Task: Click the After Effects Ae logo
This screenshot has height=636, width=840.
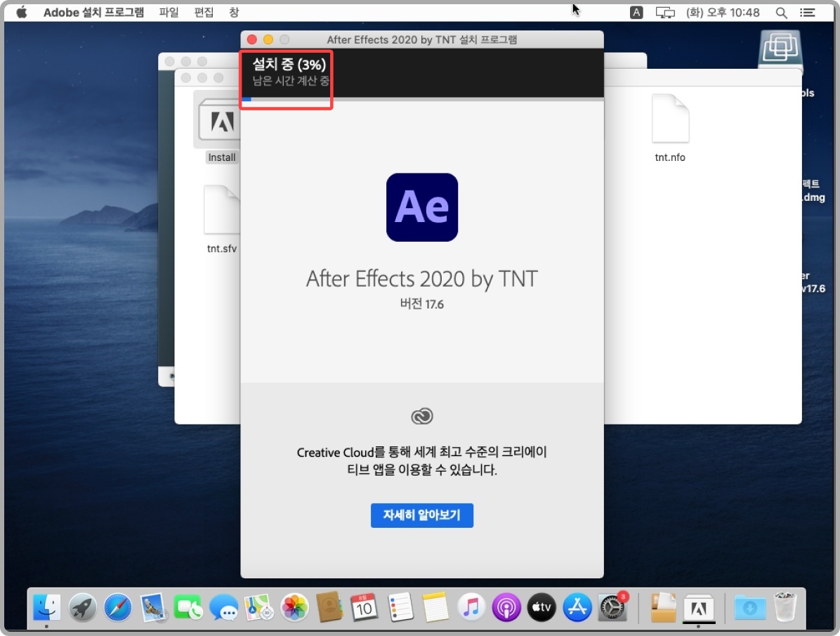Action: 421,207
